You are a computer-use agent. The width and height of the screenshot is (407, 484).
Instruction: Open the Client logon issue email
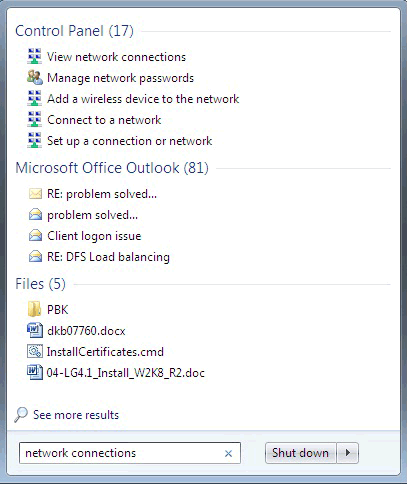(94, 236)
